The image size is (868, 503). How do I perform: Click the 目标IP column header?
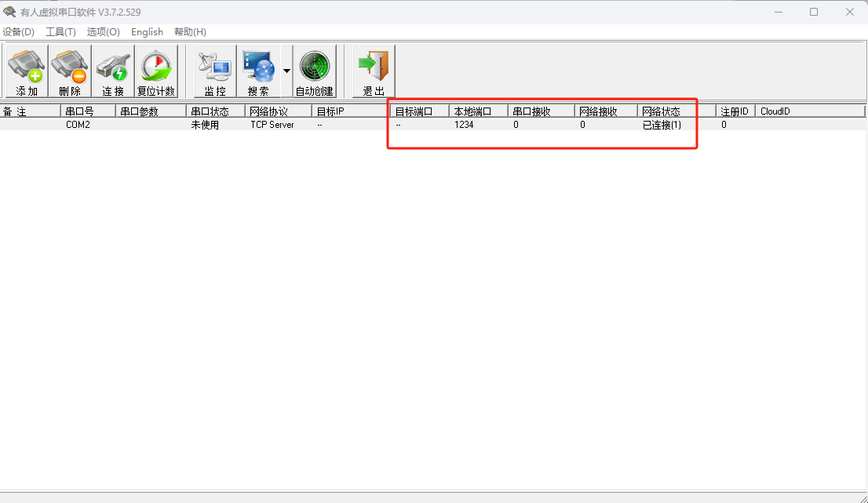(351, 111)
